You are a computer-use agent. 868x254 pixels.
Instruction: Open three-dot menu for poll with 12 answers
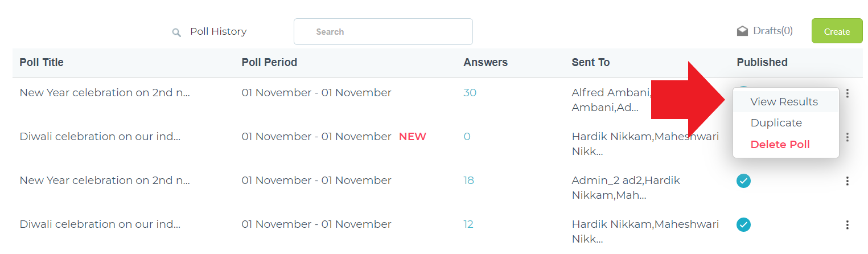pyautogui.click(x=848, y=224)
